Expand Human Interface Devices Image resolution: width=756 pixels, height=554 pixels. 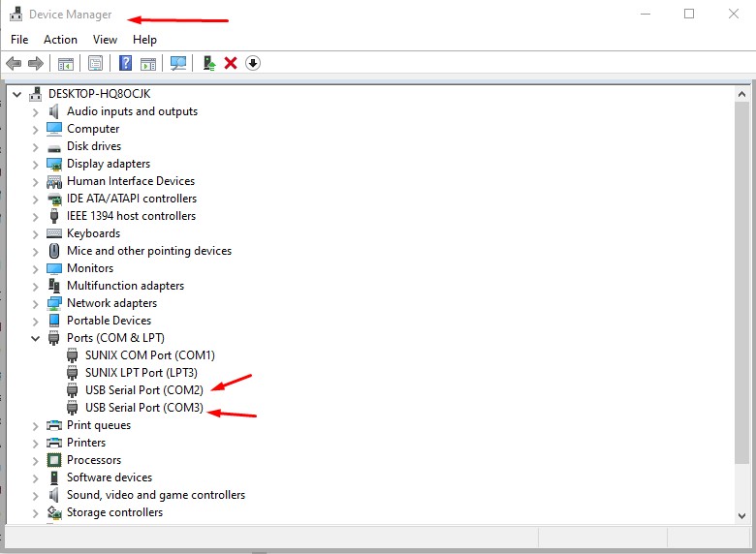(x=35, y=182)
